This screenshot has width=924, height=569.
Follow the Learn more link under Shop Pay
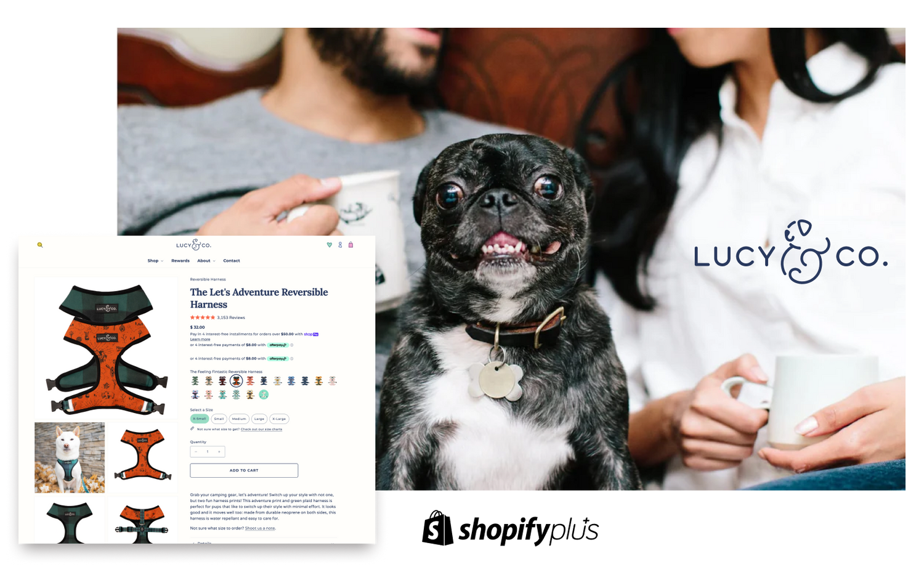click(200, 340)
